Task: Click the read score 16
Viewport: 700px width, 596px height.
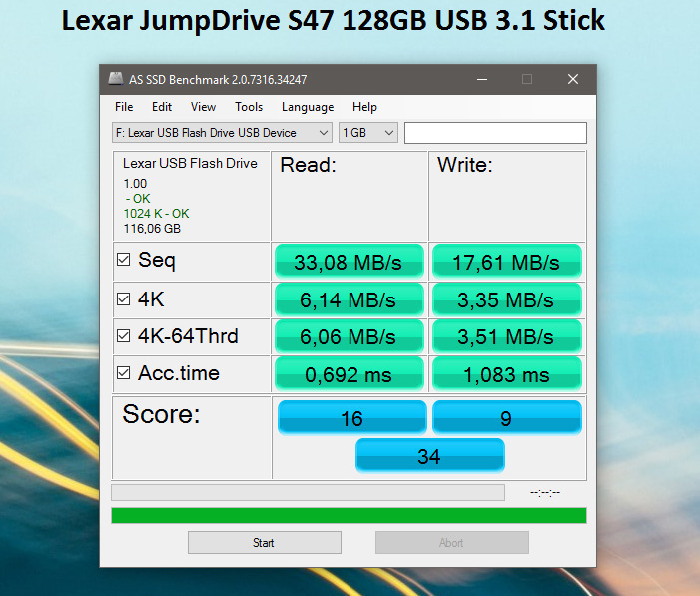Action: 352,418
